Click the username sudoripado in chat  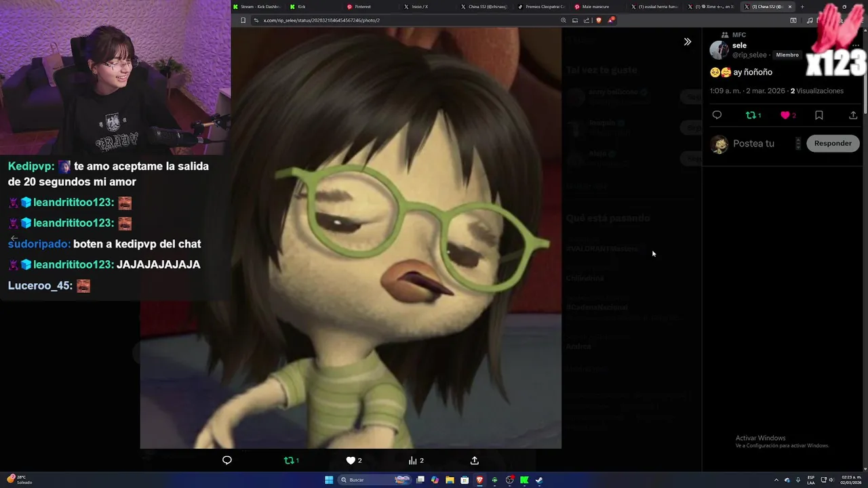point(39,244)
